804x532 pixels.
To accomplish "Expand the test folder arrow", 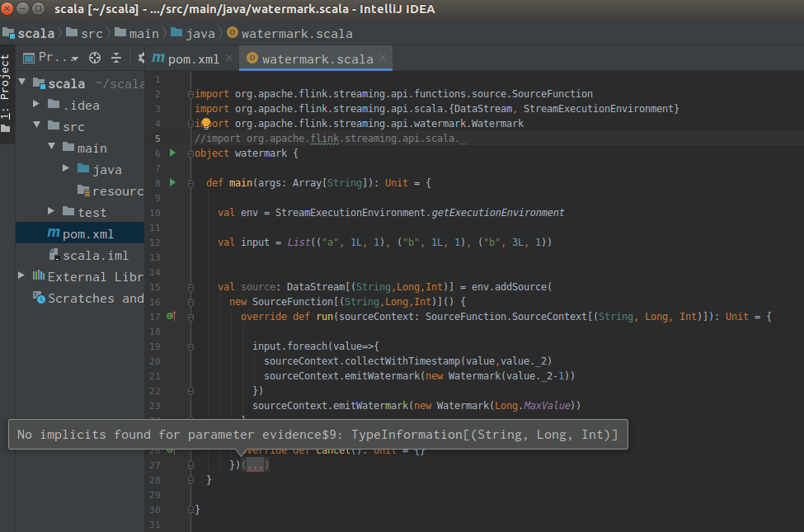I will click(51, 211).
